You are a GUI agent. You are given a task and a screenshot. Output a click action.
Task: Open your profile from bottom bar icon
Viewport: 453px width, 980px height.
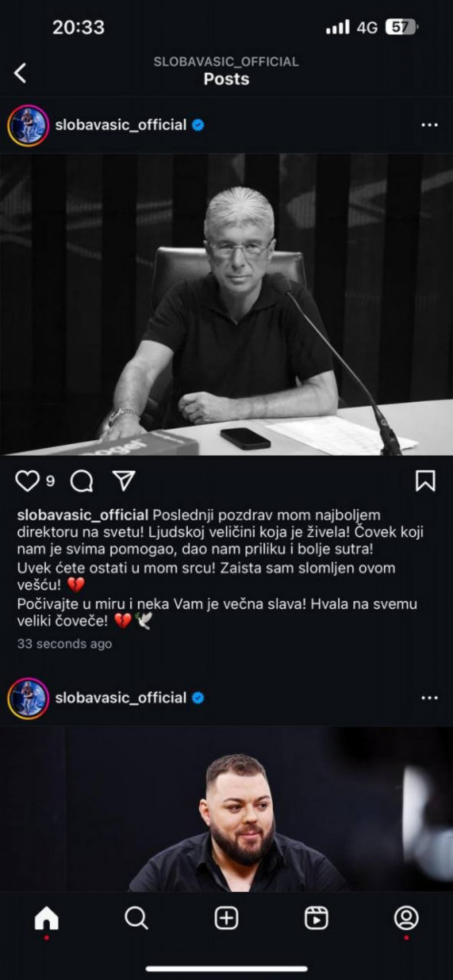406,919
